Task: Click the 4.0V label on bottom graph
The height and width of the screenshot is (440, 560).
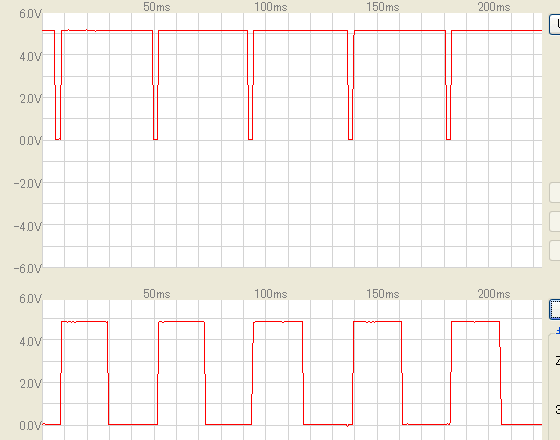Action: (31, 341)
